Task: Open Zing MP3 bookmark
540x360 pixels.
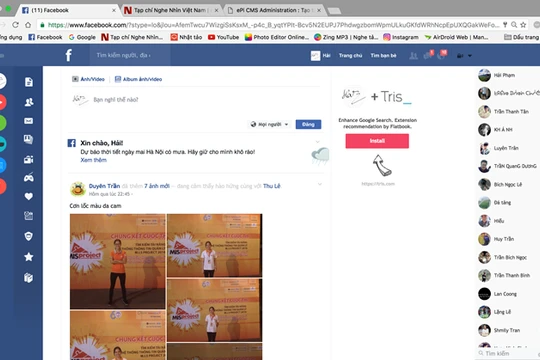Action: tap(346, 37)
